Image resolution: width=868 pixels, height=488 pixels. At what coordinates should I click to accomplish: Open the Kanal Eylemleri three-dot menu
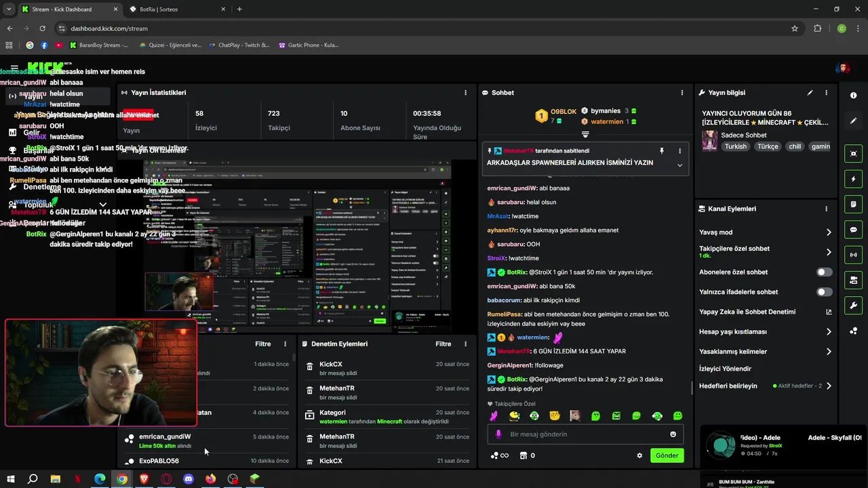point(826,209)
